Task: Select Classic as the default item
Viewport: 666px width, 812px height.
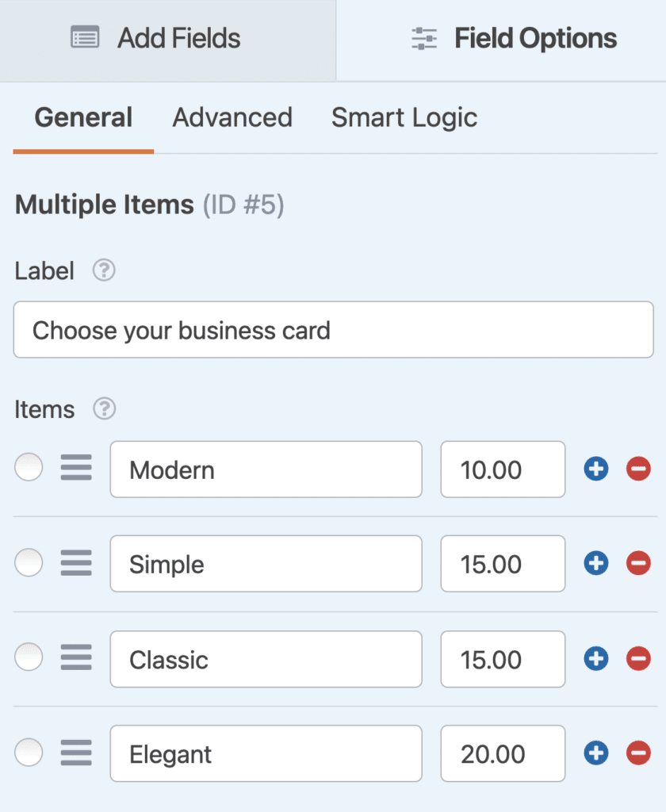Action: pyautogui.click(x=29, y=657)
